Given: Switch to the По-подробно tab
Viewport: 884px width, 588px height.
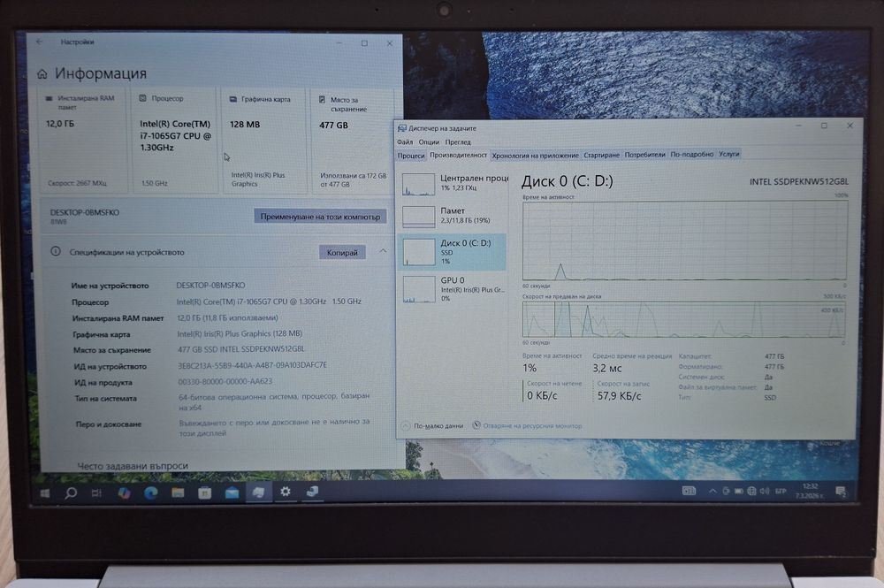Looking at the screenshot, I should 692,154.
